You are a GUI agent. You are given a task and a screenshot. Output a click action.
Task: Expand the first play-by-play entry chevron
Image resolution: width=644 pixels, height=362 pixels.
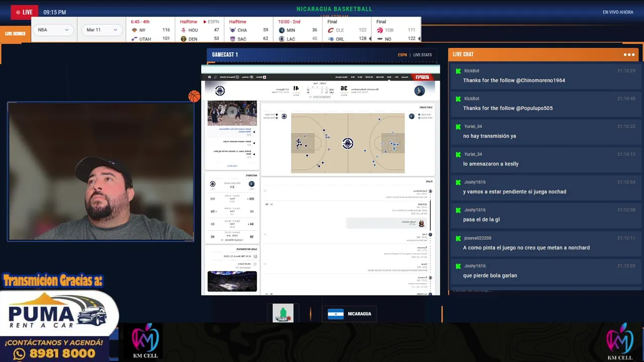click(x=265, y=191)
